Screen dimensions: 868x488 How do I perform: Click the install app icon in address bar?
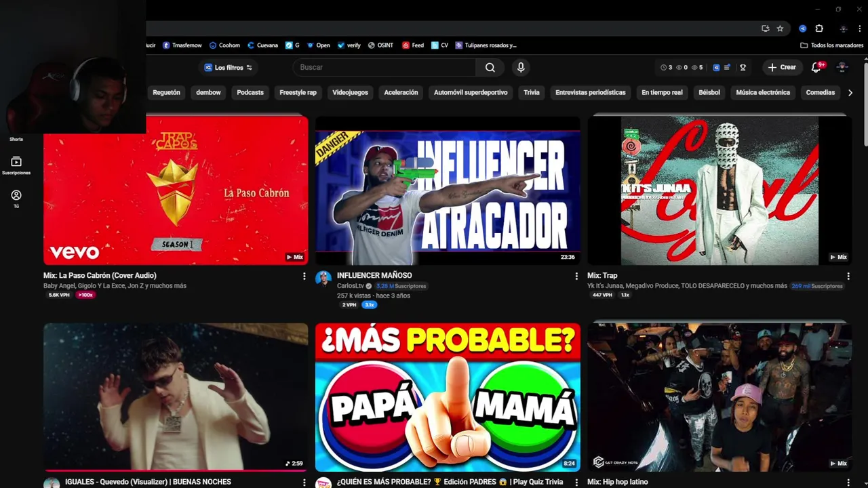pos(765,28)
